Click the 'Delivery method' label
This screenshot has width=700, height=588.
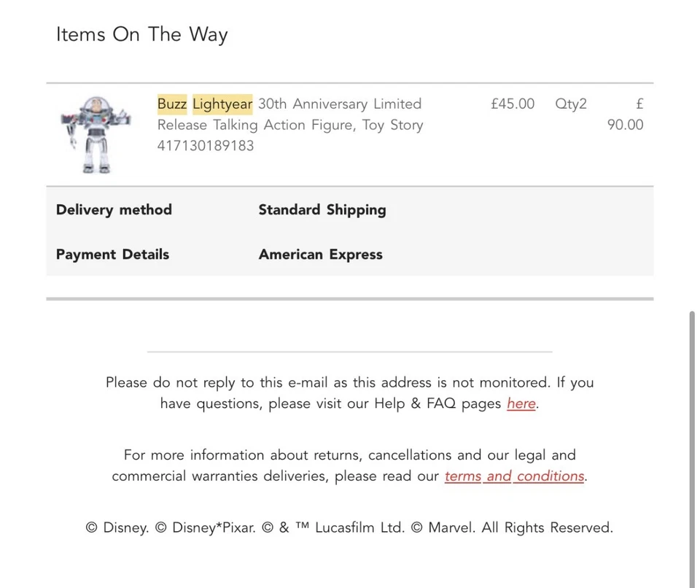click(114, 210)
